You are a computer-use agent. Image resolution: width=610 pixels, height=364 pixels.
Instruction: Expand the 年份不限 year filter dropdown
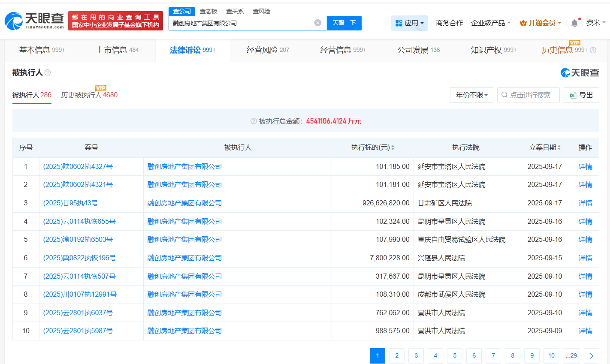coord(471,95)
